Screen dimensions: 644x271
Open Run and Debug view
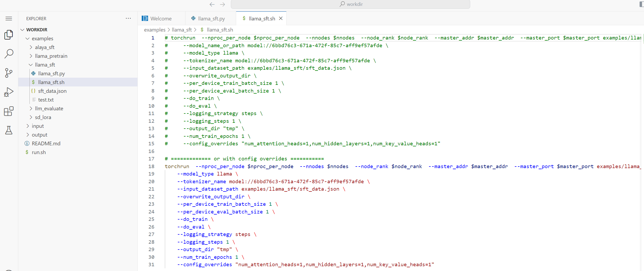coord(9,92)
